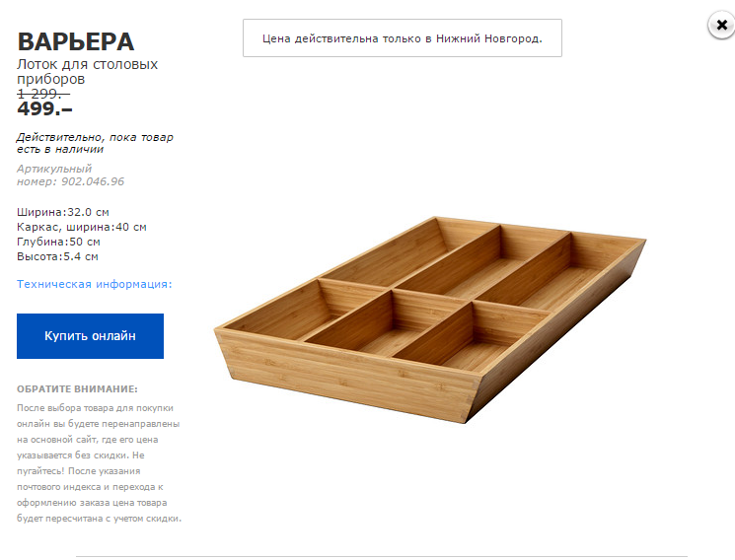This screenshot has height=560, width=735.
Task: Click the Нижний Новгород price notice box
Action: coord(402,38)
